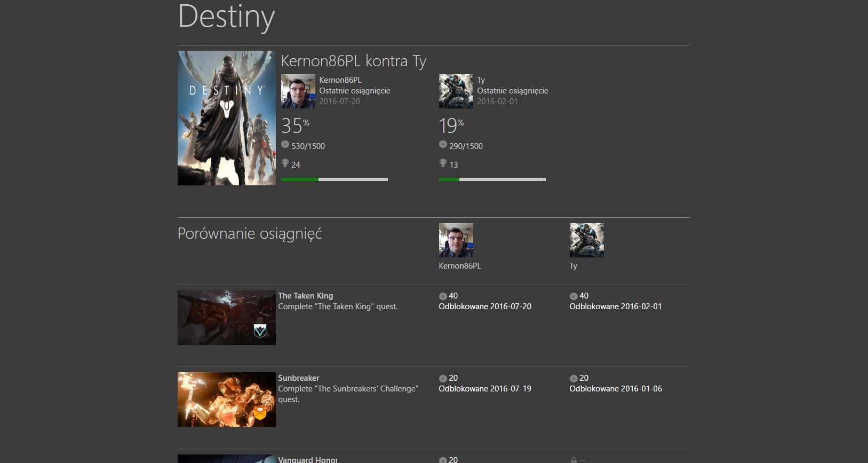This screenshot has height=463, width=868.
Task: Click Kernon86PL's gamerscore icon for Vanguard Honor
Action: tap(443, 460)
